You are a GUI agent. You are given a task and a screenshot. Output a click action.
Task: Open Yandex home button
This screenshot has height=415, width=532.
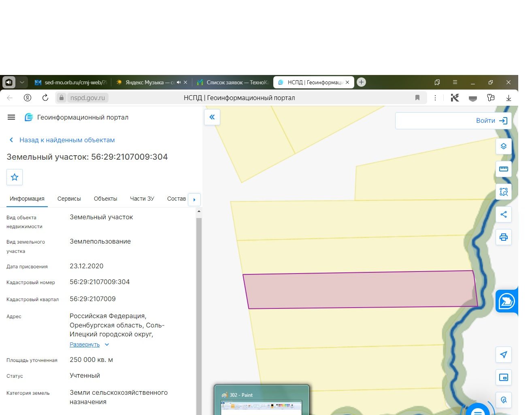coord(28,98)
